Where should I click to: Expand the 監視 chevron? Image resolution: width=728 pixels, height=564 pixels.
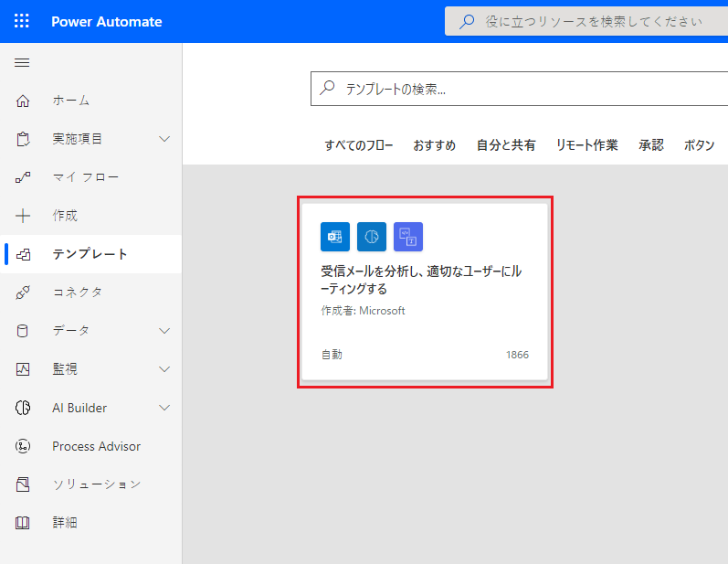tap(164, 369)
